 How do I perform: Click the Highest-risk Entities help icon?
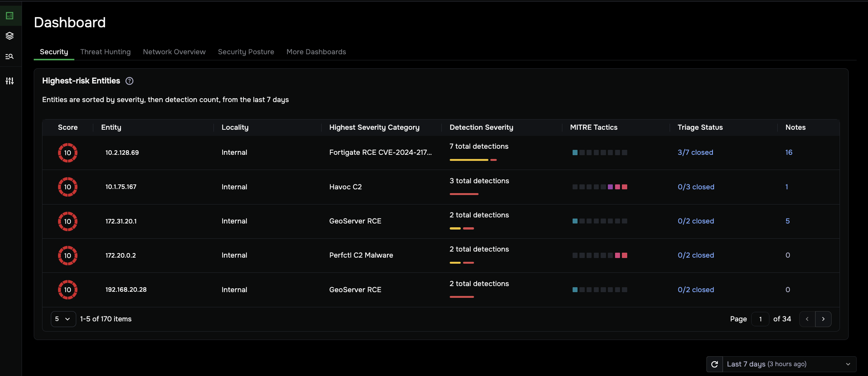pos(129,81)
